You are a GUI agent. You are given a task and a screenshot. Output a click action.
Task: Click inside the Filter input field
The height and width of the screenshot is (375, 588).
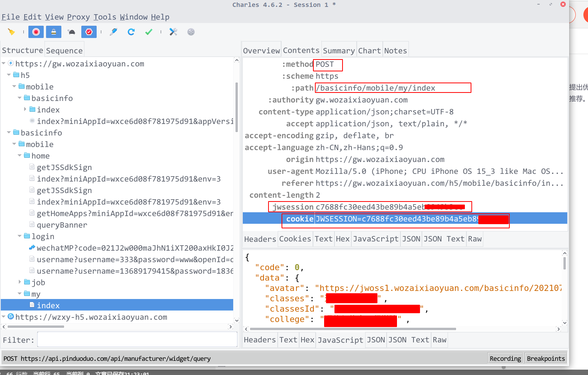coord(137,340)
